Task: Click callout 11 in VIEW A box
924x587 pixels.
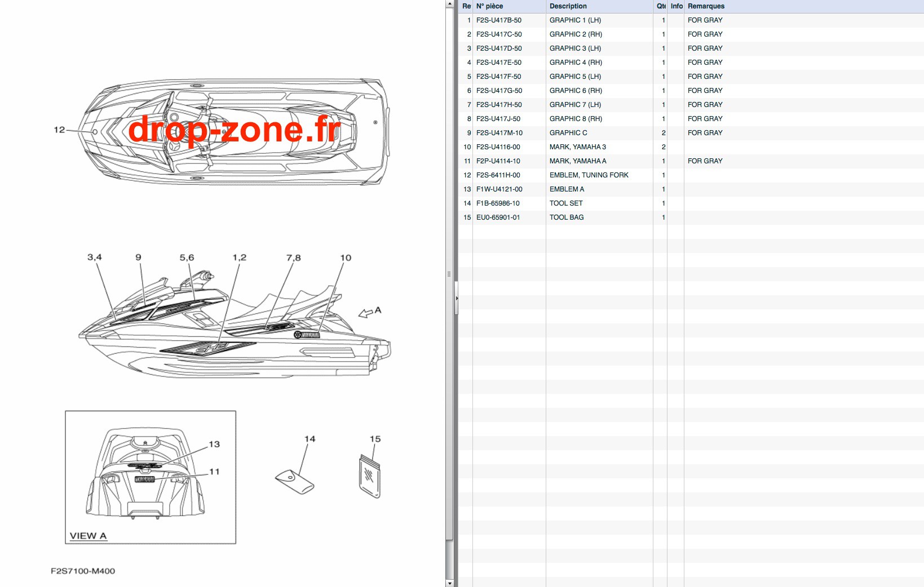Action: pos(214,472)
